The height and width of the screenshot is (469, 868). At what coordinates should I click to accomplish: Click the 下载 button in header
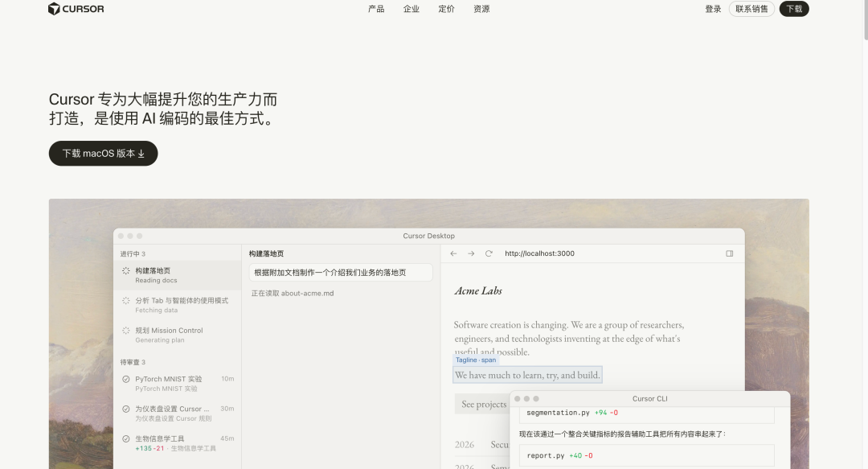point(794,9)
